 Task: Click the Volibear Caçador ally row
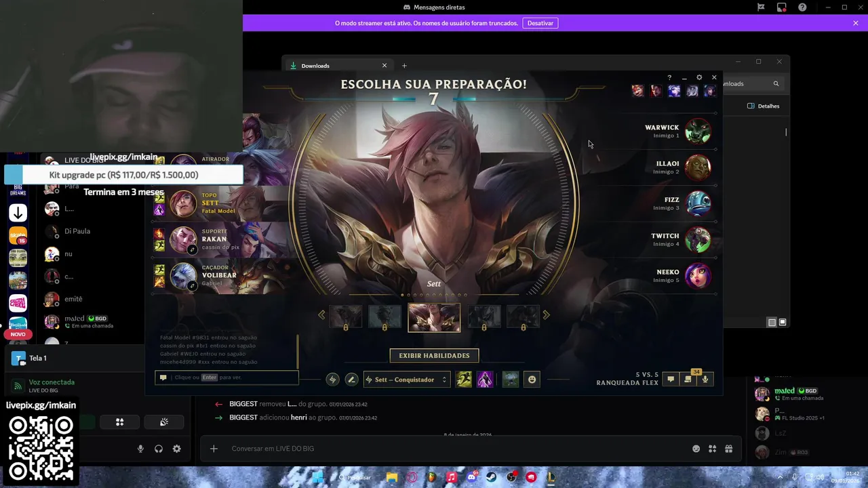pyautogui.click(x=224, y=276)
